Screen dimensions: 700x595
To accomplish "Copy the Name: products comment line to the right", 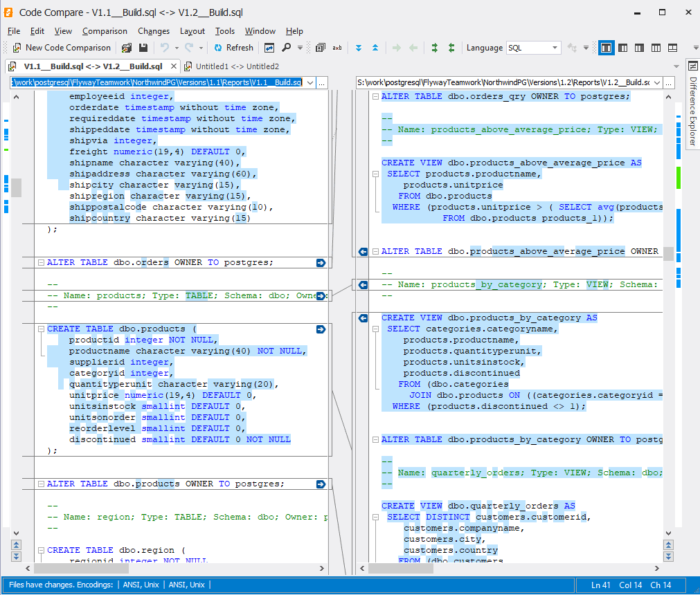I will point(321,295).
